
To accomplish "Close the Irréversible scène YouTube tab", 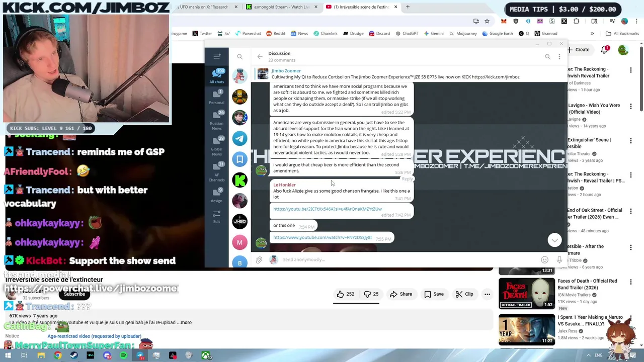I will point(396,7).
